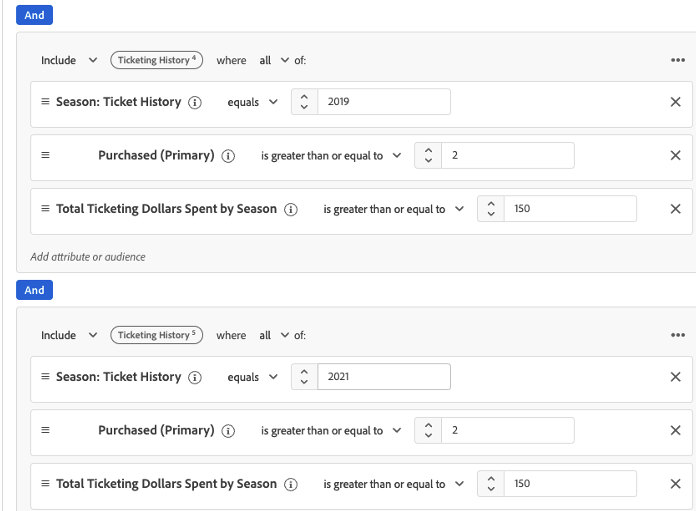
Task: Click the stepper on the 2021 season value
Action: (x=305, y=377)
